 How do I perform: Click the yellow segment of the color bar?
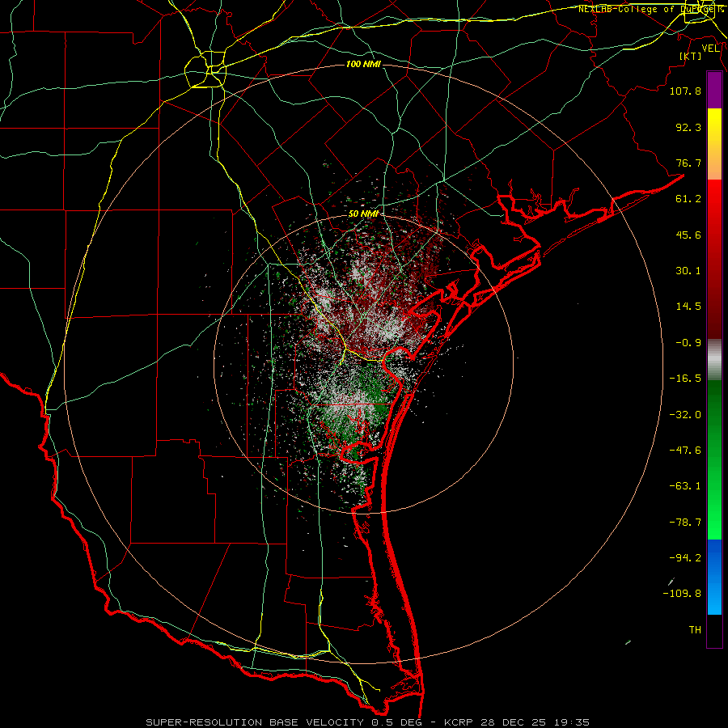[714, 144]
